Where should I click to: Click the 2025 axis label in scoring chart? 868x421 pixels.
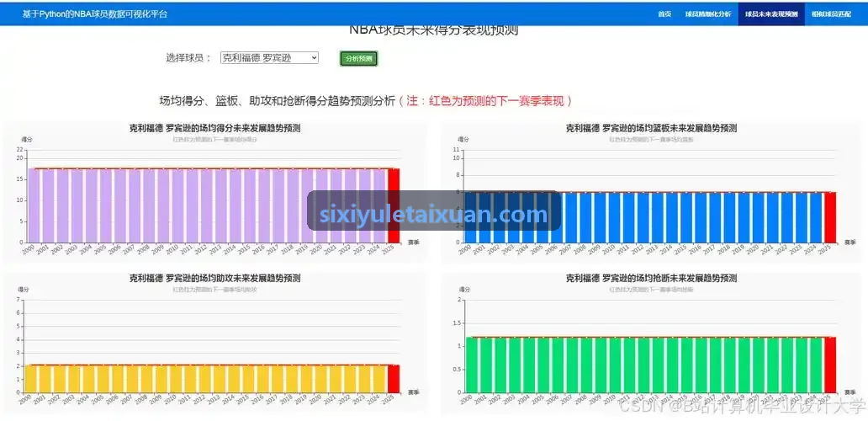pos(389,250)
